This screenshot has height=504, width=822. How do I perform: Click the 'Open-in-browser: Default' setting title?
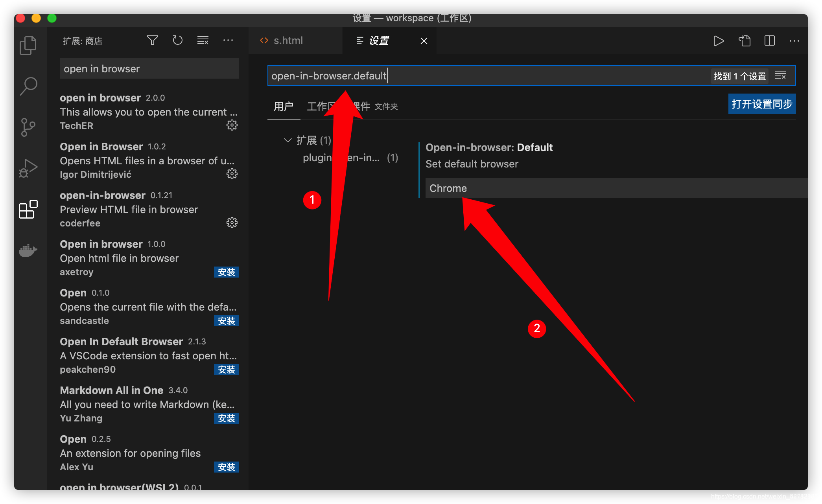(489, 147)
